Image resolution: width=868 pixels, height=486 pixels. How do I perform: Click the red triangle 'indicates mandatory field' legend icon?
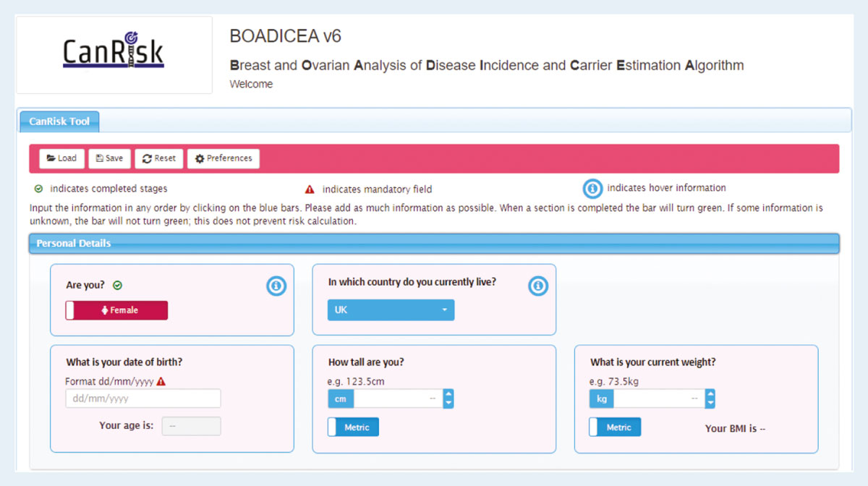click(310, 189)
